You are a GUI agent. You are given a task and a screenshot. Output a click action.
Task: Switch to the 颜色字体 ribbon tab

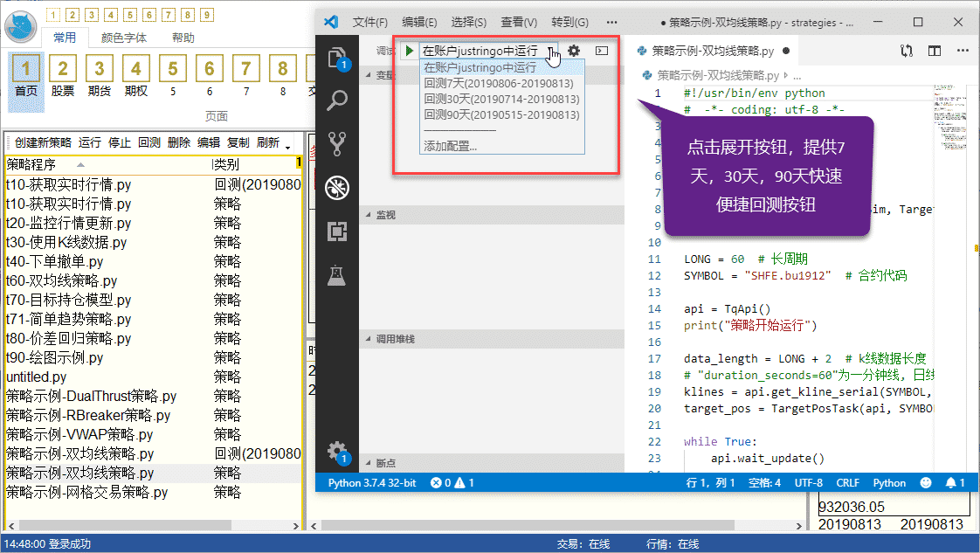(124, 38)
